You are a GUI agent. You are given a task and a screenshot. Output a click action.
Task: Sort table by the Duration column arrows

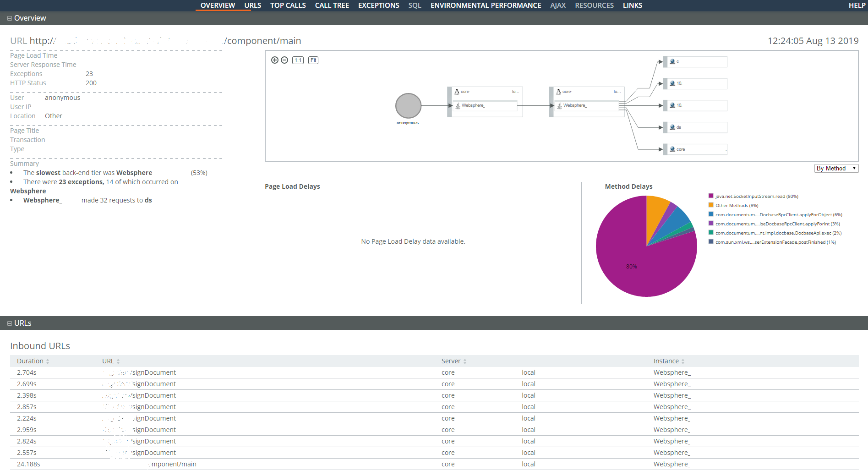pyautogui.click(x=48, y=361)
